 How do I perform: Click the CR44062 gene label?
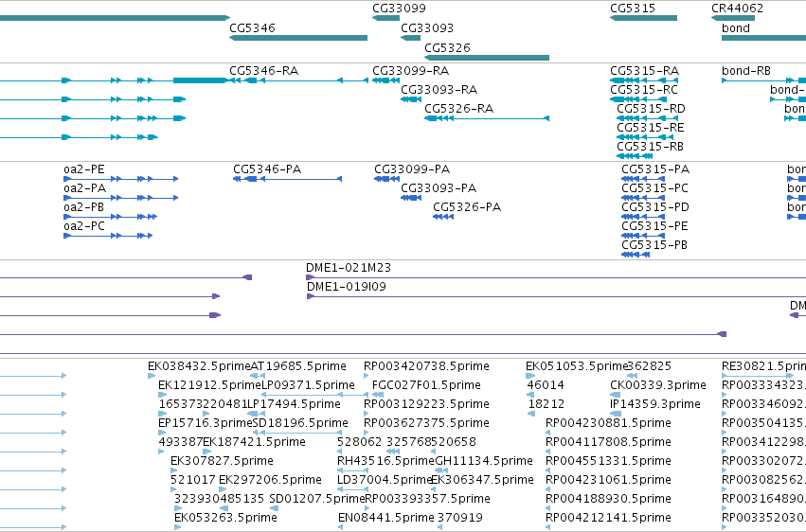point(737,9)
